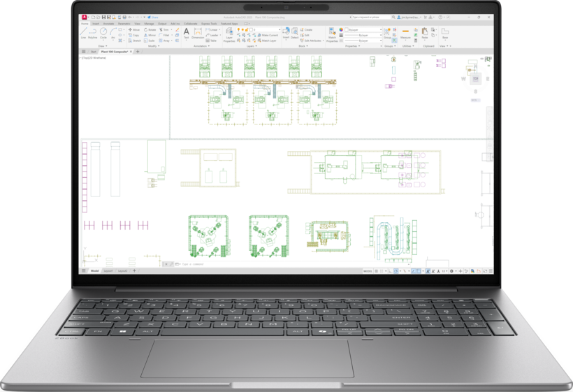Open the ByLayer object color dropdown
Viewport: 573px width, 392px height.
(363, 29)
